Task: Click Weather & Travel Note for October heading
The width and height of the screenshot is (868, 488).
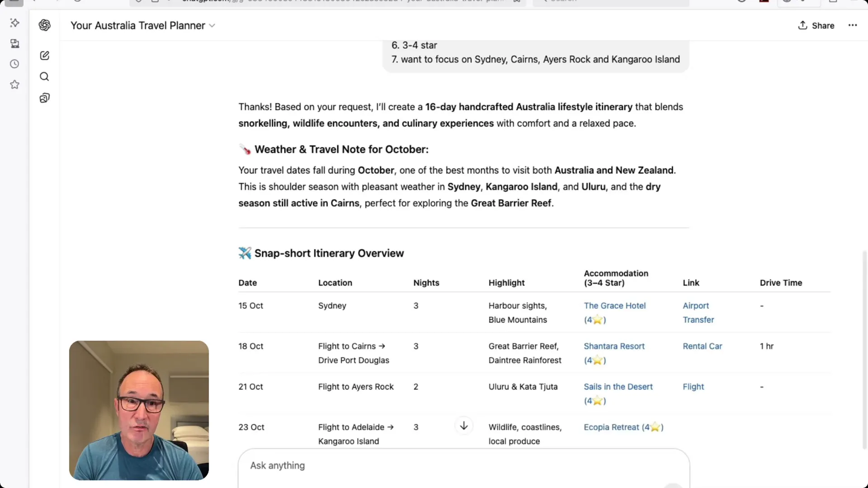Action: pos(333,150)
